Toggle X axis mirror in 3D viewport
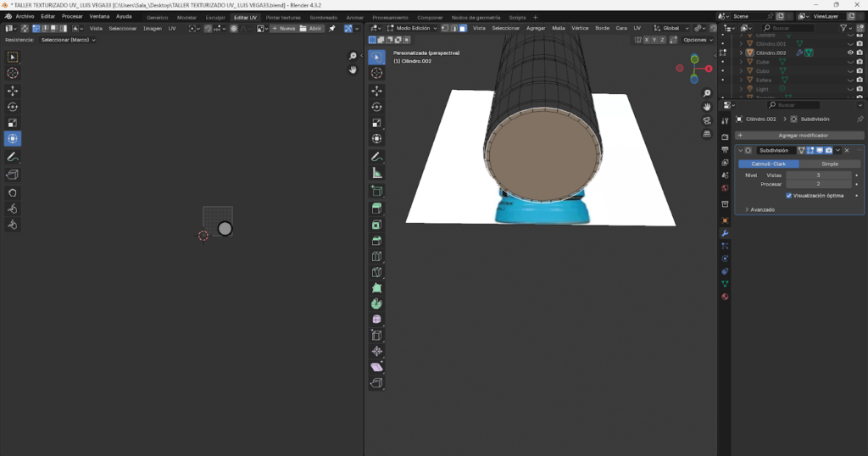868x456 pixels. click(647, 40)
